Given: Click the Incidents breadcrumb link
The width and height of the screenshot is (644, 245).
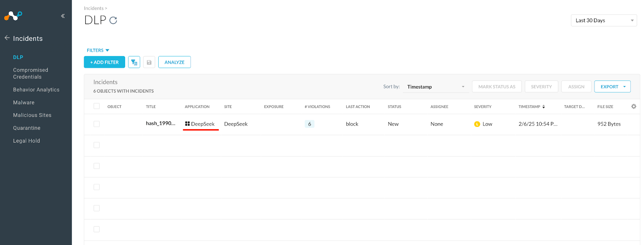Looking at the screenshot, I should 94,8.
